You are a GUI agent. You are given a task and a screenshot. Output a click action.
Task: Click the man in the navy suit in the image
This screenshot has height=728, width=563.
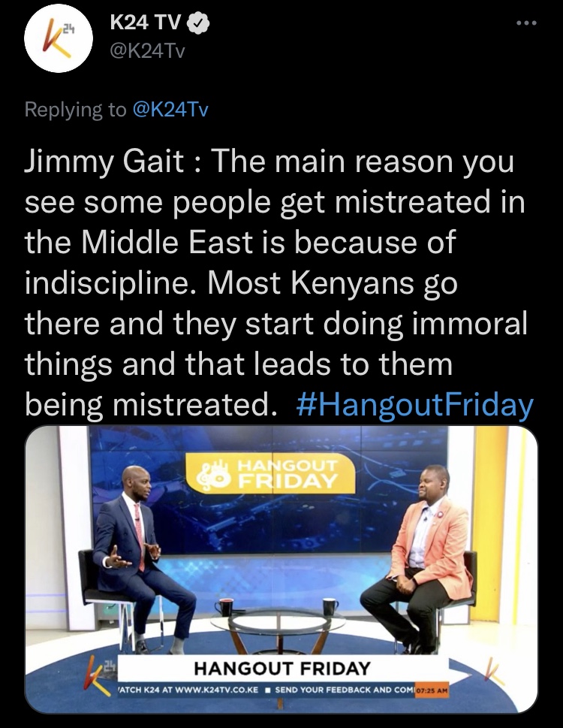pos(140,557)
